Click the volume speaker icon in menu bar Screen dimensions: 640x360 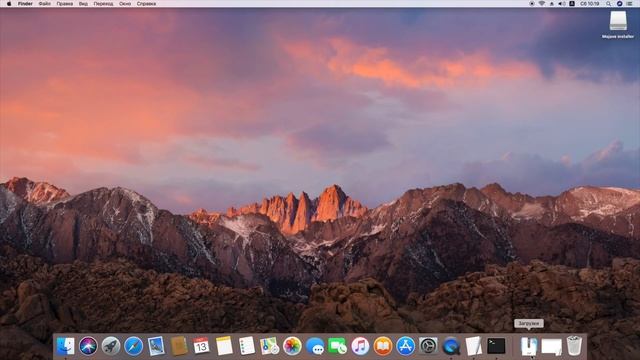tap(562, 4)
